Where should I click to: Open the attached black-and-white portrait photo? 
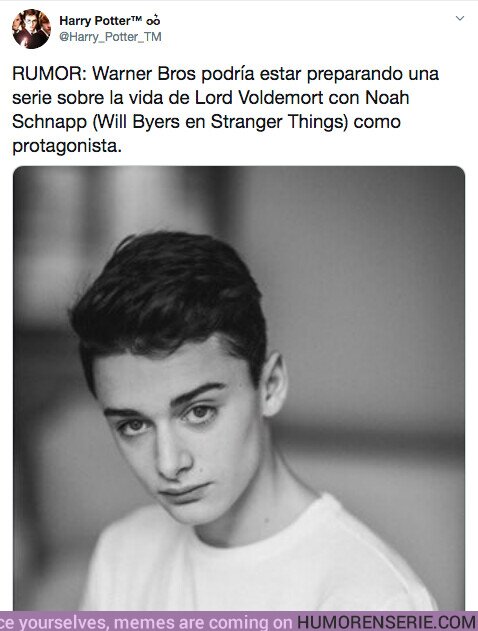(x=239, y=388)
